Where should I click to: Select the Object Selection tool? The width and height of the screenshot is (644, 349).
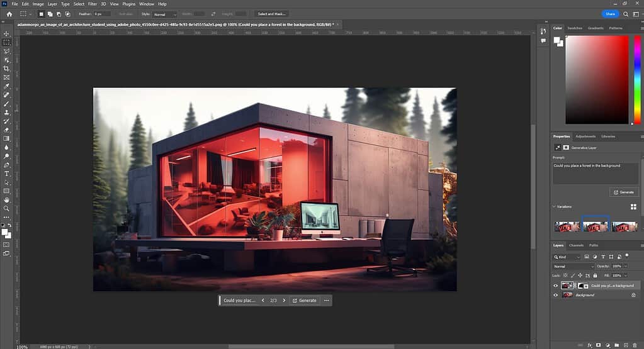6,60
